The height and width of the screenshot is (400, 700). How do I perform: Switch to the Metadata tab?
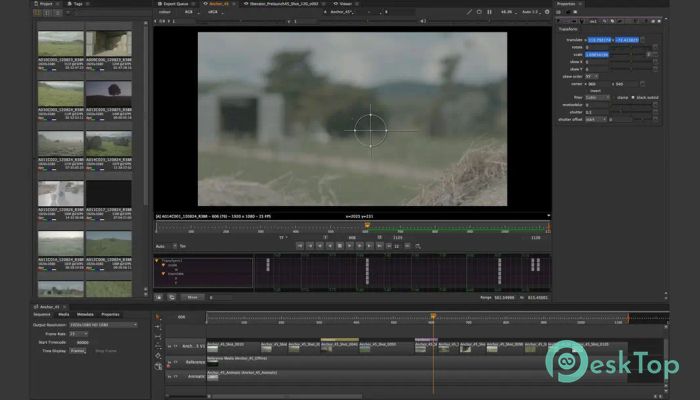(85, 315)
